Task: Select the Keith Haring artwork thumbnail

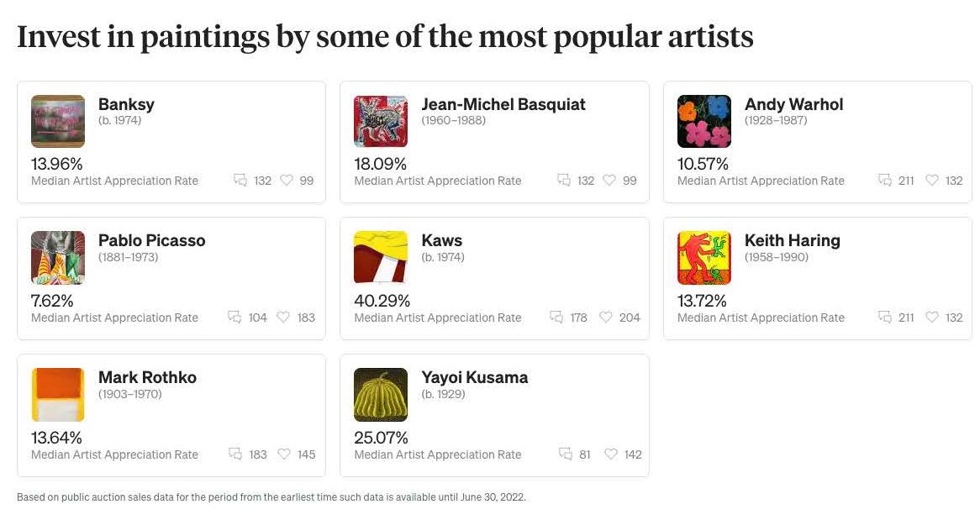Action: [704, 258]
